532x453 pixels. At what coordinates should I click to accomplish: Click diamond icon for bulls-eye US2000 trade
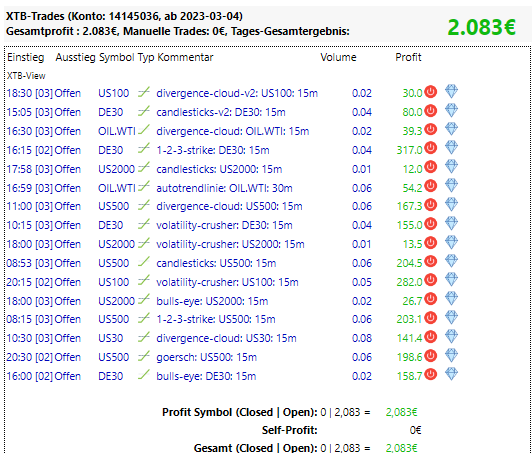(451, 299)
